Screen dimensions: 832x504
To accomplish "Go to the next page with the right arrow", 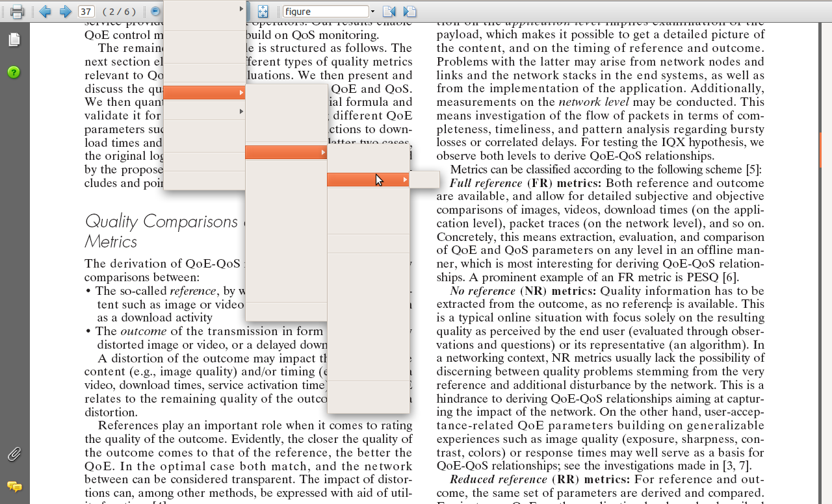I will click(x=65, y=11).
